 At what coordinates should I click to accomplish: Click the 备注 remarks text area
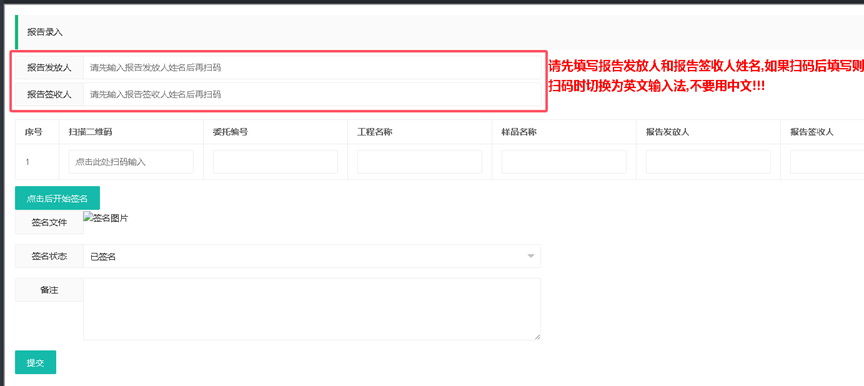click(312, 309)
